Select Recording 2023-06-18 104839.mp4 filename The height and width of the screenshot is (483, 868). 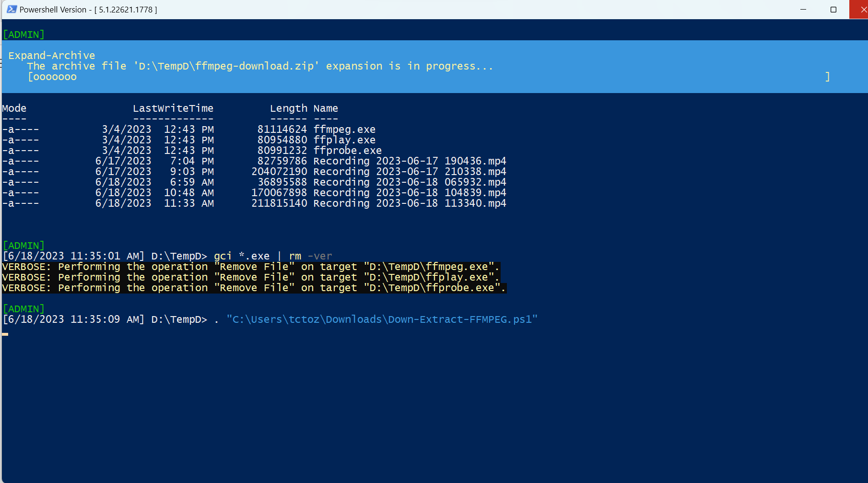[x=410, y=193]
